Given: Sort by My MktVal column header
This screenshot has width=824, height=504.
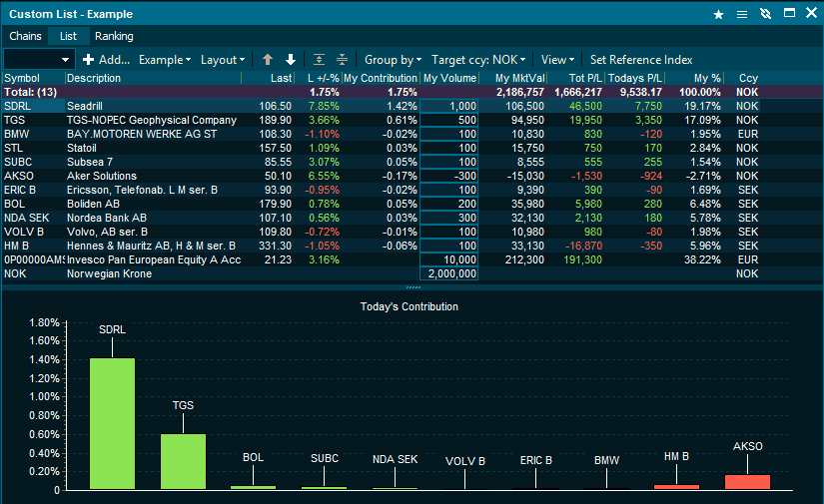Looking at the screenshot, I should tap(513, 78).
